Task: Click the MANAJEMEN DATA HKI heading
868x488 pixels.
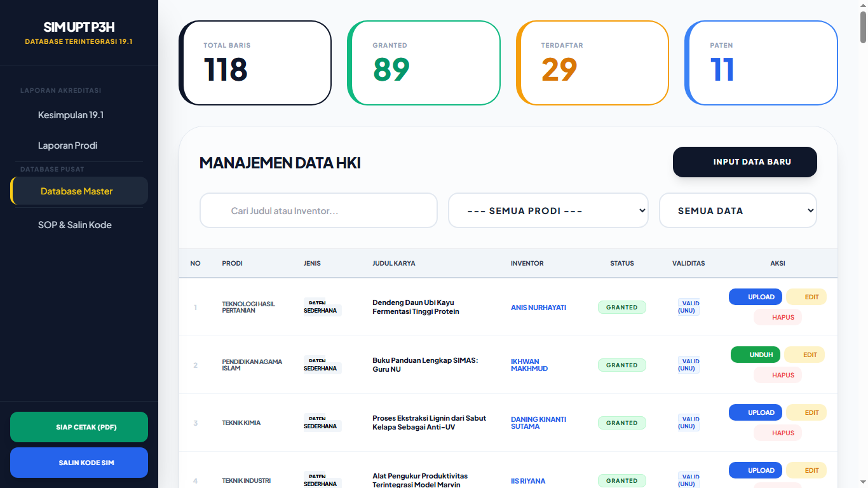Action: (280, 163)
